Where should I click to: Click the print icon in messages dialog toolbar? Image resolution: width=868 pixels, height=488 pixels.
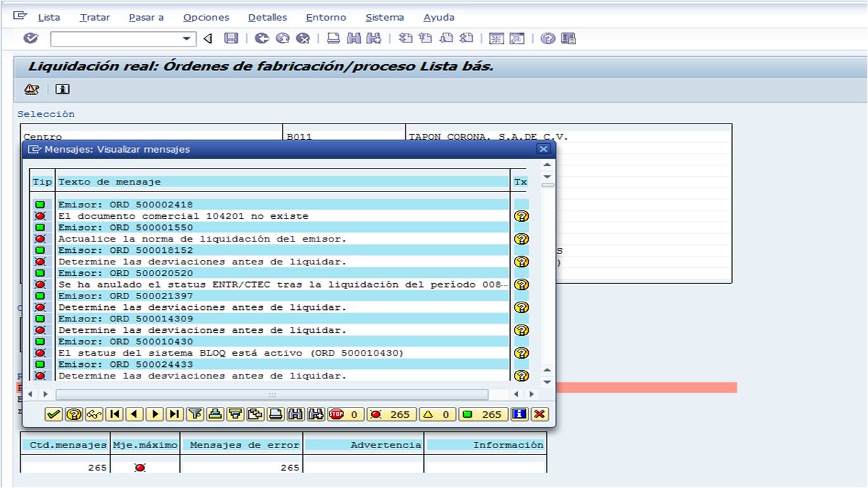275,414
